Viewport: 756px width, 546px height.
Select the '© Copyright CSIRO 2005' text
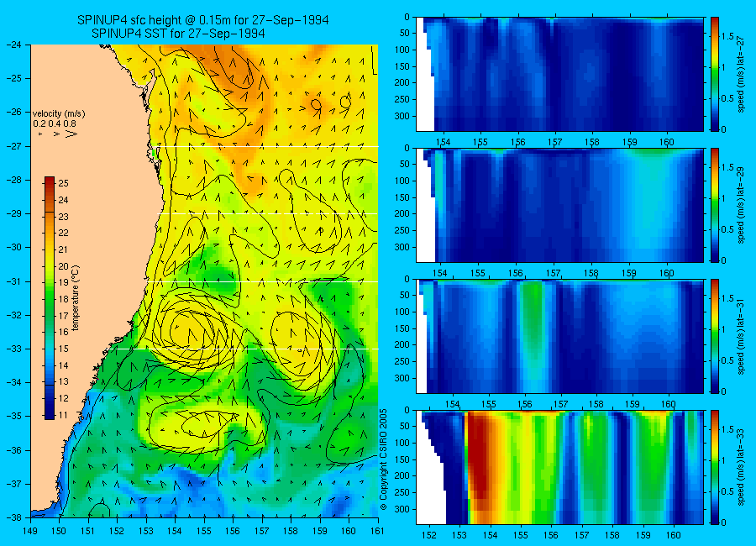(383, 459)
